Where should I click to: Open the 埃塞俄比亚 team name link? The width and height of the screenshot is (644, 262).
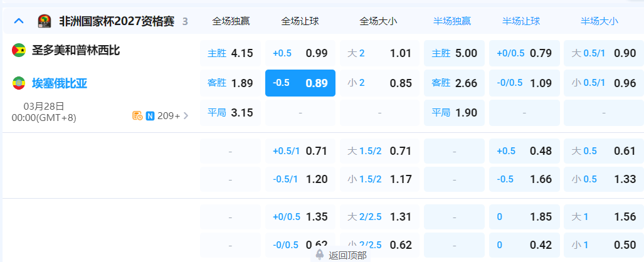(x=60, y=83)
